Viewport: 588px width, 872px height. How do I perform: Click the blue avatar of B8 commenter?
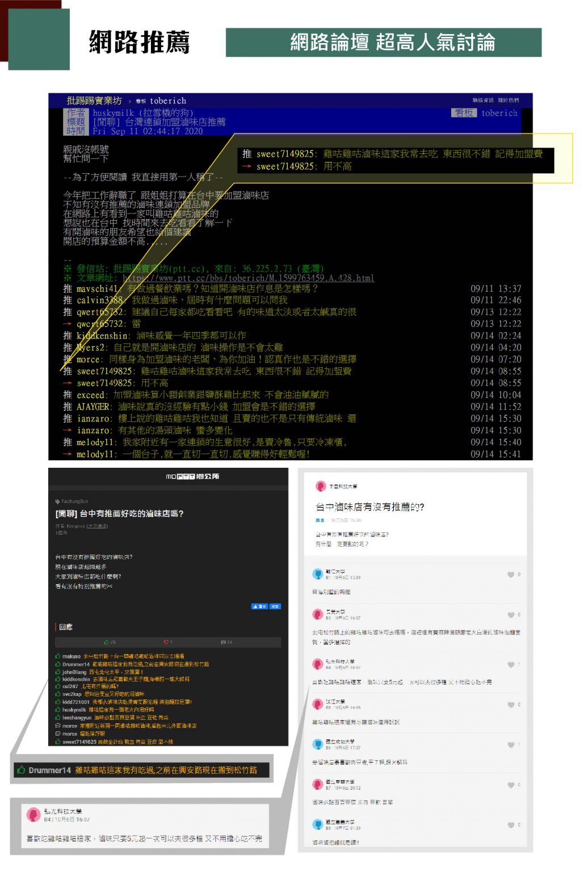click(318, 824)
